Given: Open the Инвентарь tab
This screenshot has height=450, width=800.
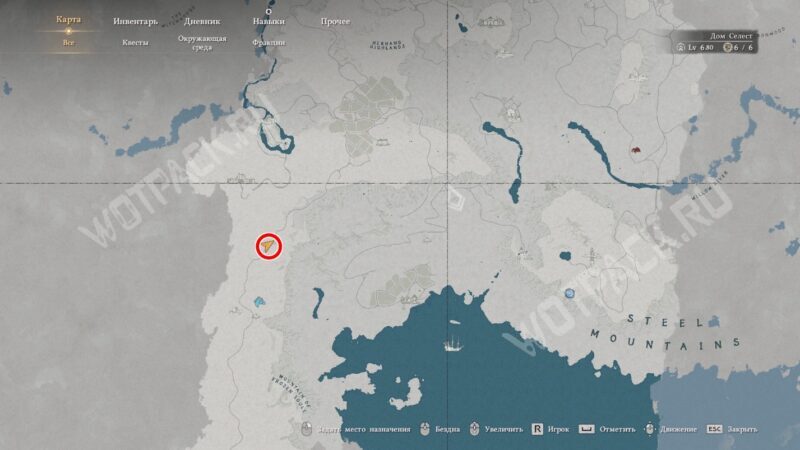Looking at the screenshot, I should 135,21.
